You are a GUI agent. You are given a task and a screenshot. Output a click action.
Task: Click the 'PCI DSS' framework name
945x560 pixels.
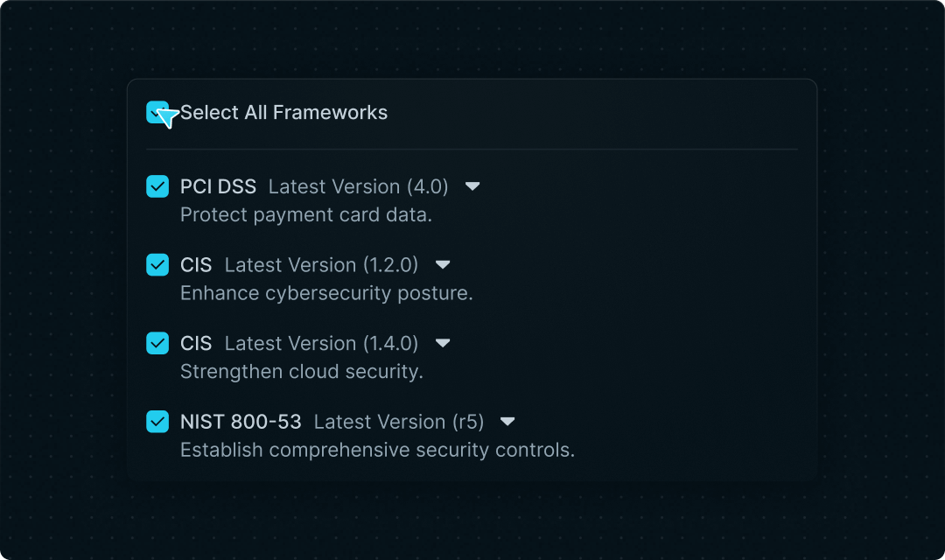(218, 186)
